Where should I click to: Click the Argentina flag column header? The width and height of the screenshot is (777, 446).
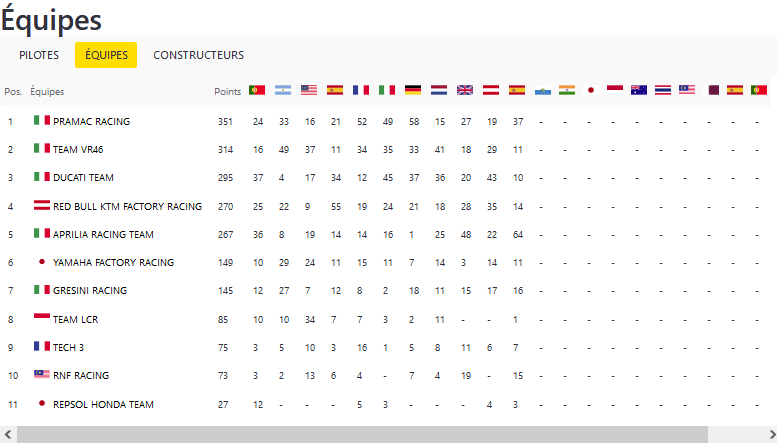[x=283, y=90]
